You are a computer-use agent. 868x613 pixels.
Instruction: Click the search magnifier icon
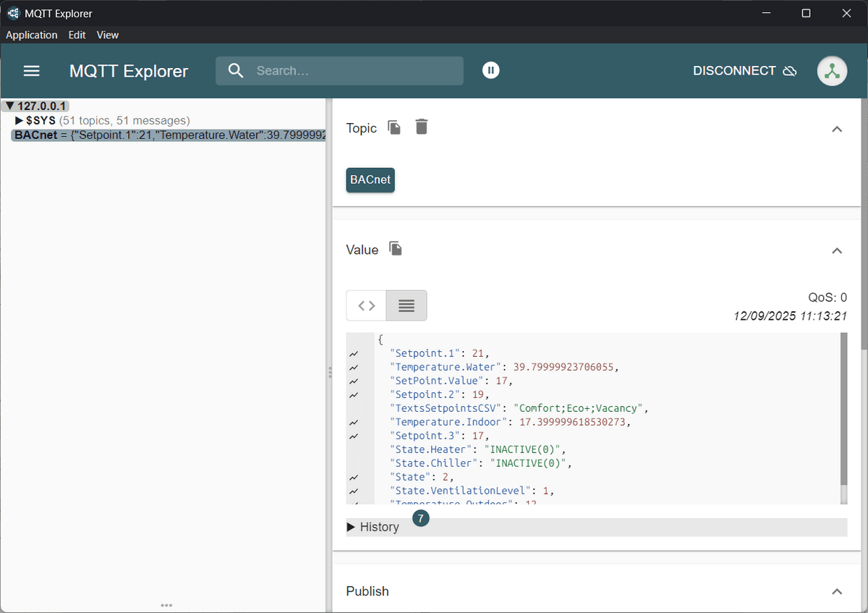pos(236,71)
